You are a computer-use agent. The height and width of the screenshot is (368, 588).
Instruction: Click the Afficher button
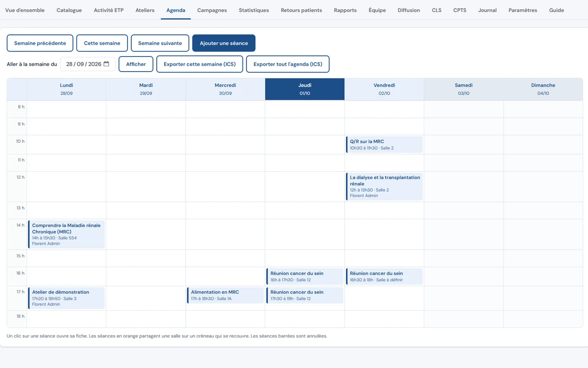point(136,64)
